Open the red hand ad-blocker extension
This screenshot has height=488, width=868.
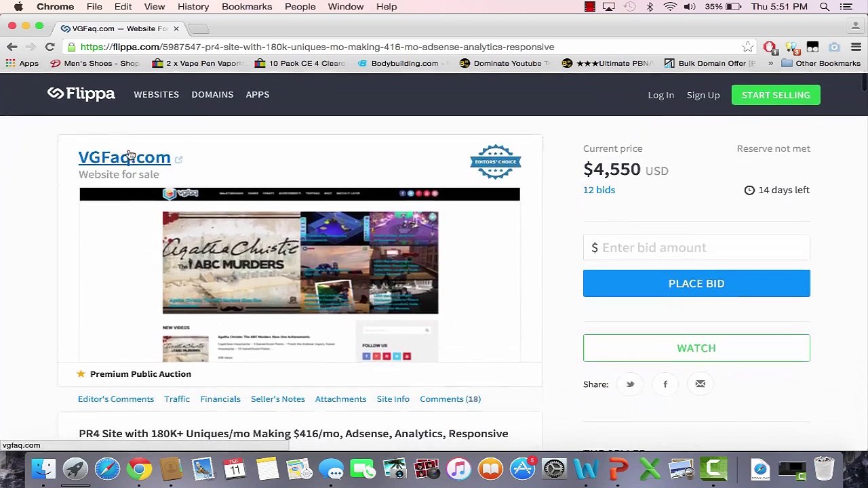pos(769,47)
